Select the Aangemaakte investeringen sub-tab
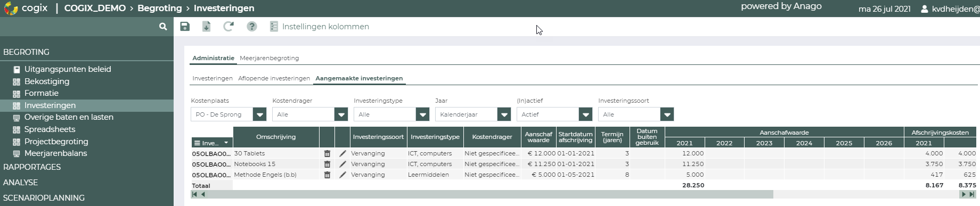The width and height of the screenshot is (980, 206). point(359,78)
